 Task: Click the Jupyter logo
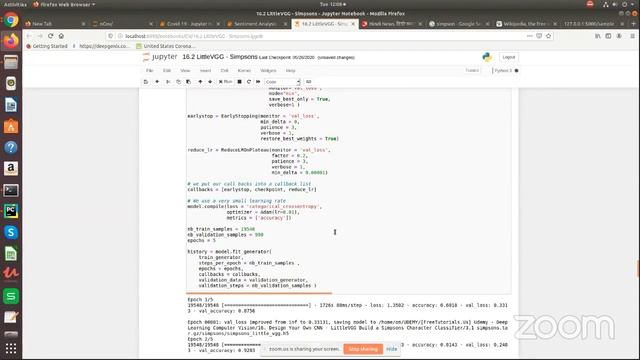tap(160, 57)
